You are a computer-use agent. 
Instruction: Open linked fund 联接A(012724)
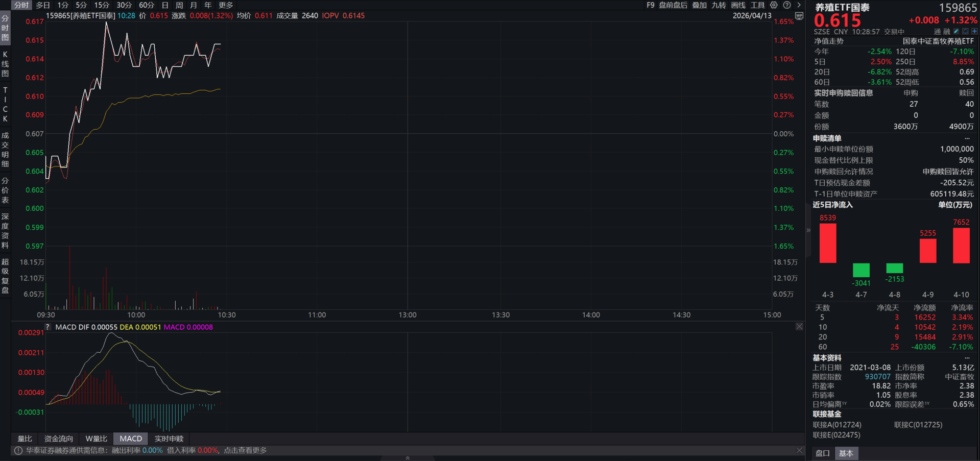coord(836,425)
